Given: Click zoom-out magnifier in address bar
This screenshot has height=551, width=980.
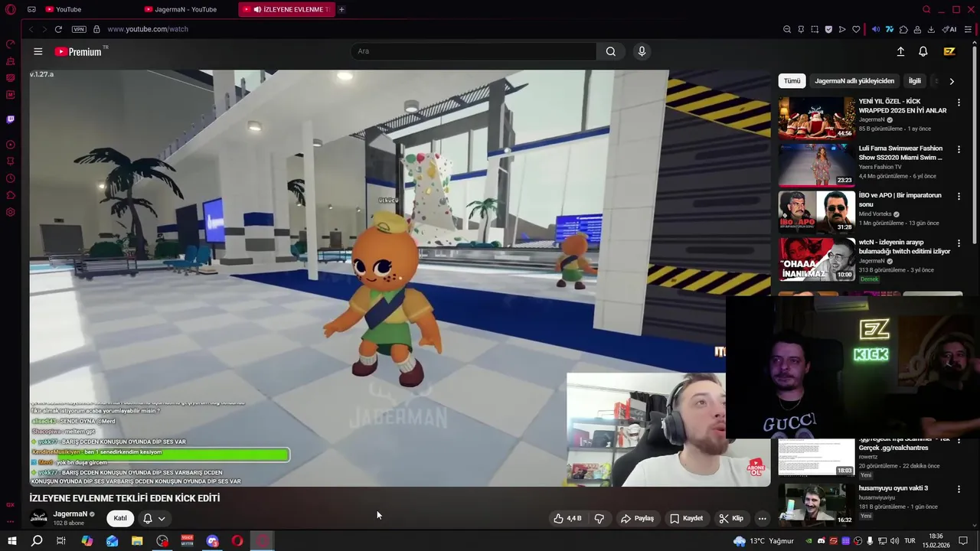Looking at the screenshot, I should point(787,29).
